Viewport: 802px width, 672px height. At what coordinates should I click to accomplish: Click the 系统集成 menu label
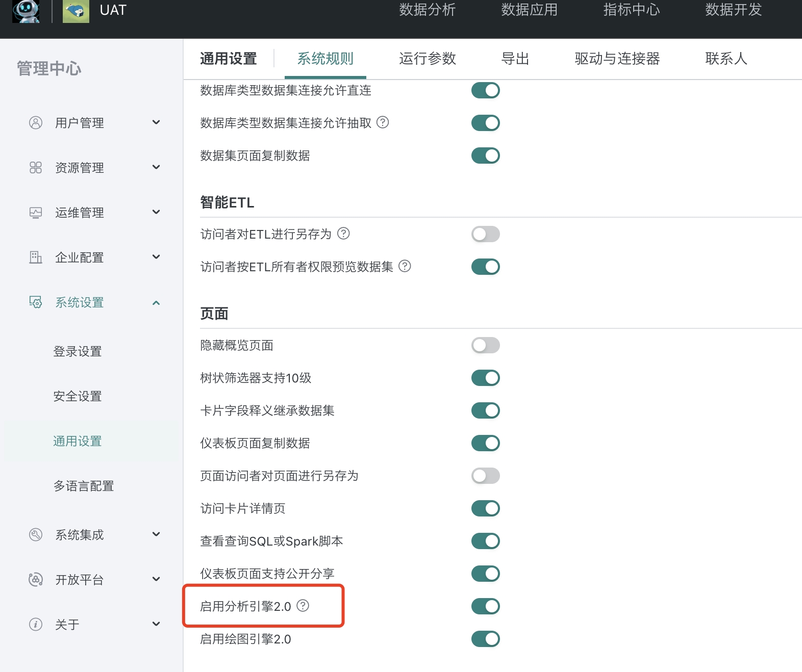80,535
